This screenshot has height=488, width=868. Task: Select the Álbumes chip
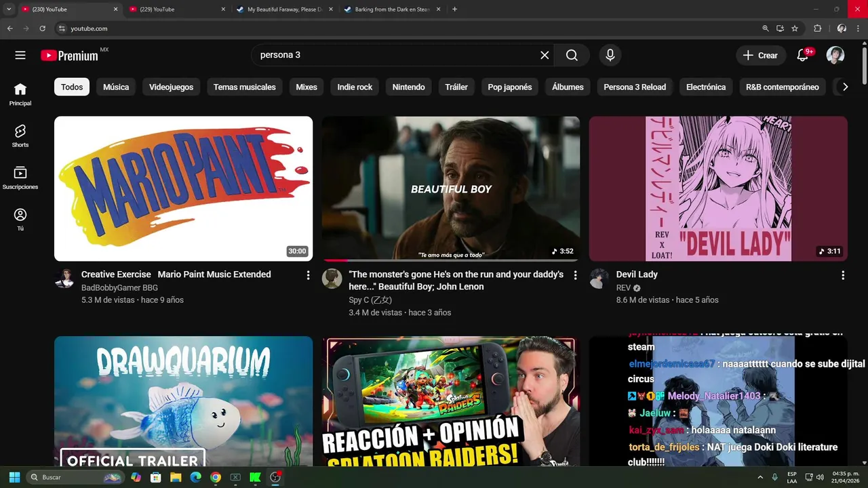[x=568, y=87]
